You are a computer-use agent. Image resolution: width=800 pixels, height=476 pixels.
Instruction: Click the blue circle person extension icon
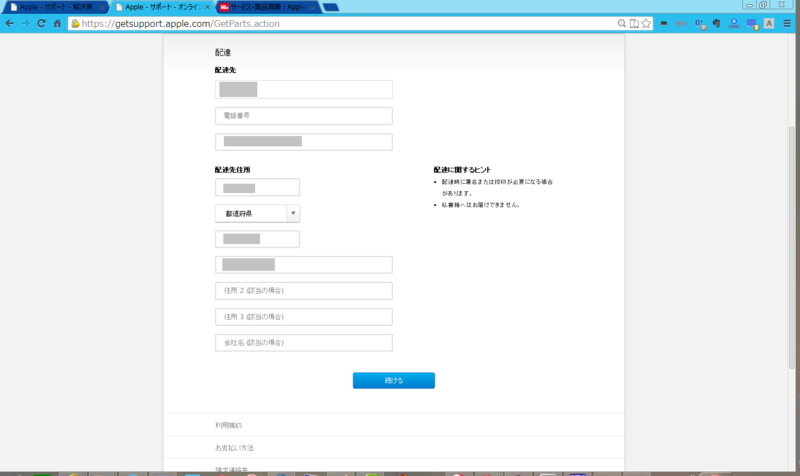(734, 23)
